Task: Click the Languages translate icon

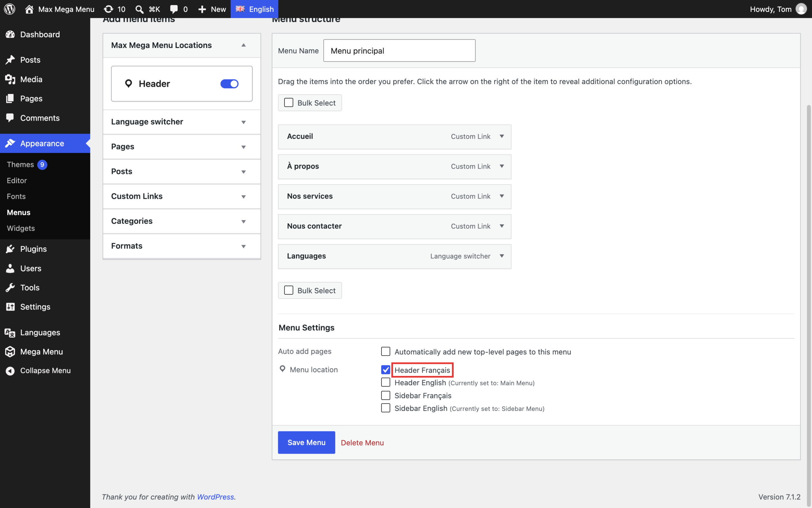Action: point(10,333)
